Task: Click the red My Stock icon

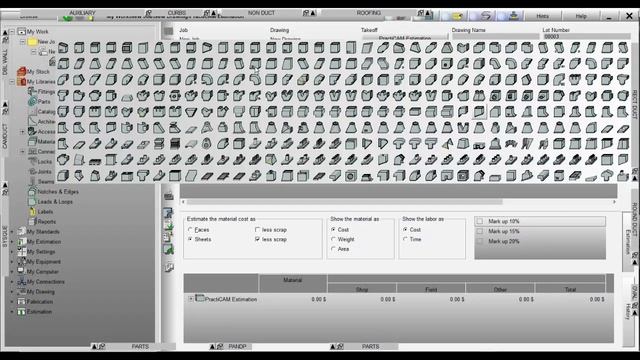Action: click(21, 71)
